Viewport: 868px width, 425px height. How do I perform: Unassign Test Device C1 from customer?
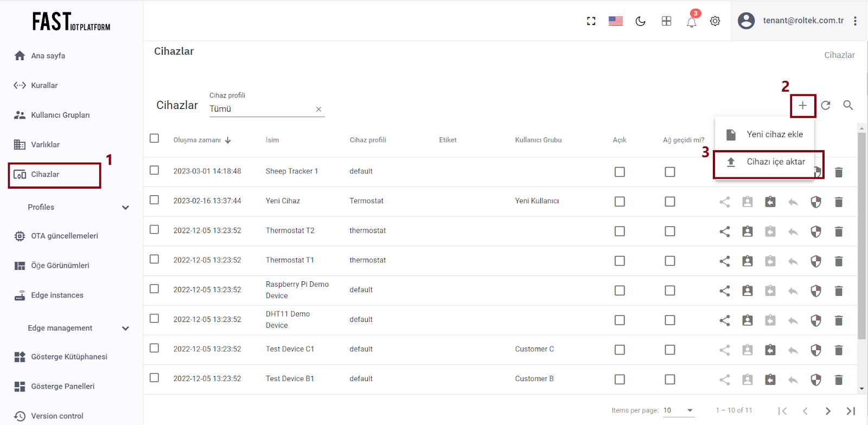pyautogui.click(x=770, y=350)
